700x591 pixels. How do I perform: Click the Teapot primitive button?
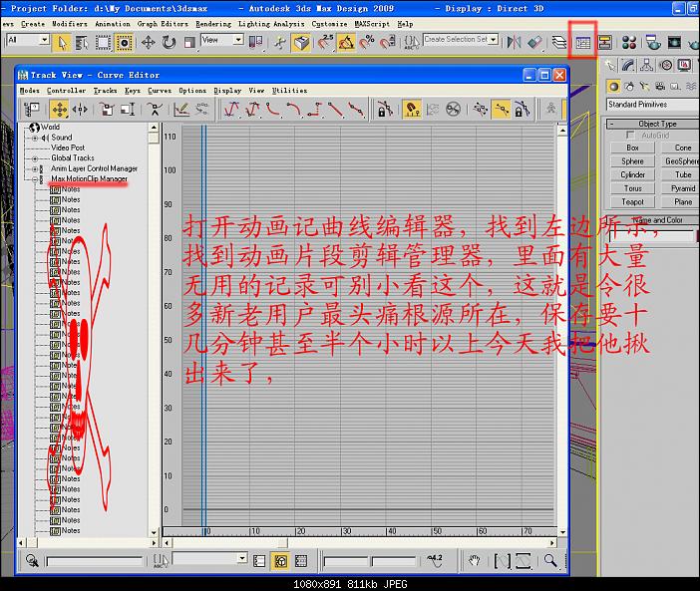coord(632,201)
